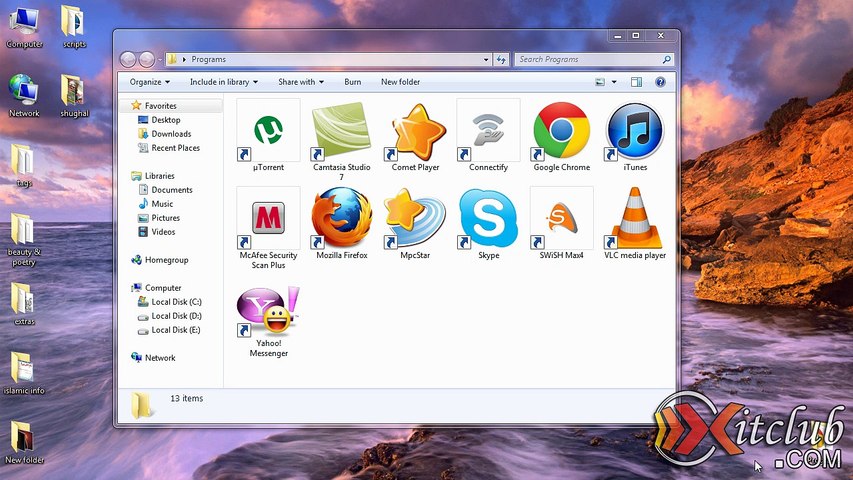
Task: Refresh the Programs folder view
Action: tap(501, 59)
